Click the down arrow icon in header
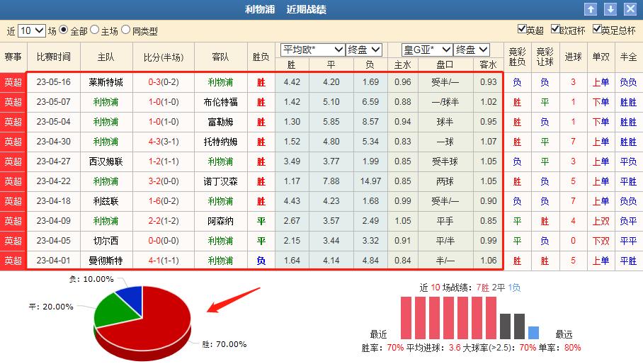This screenshot has width=643, height=364. click(x=610, y=9)
